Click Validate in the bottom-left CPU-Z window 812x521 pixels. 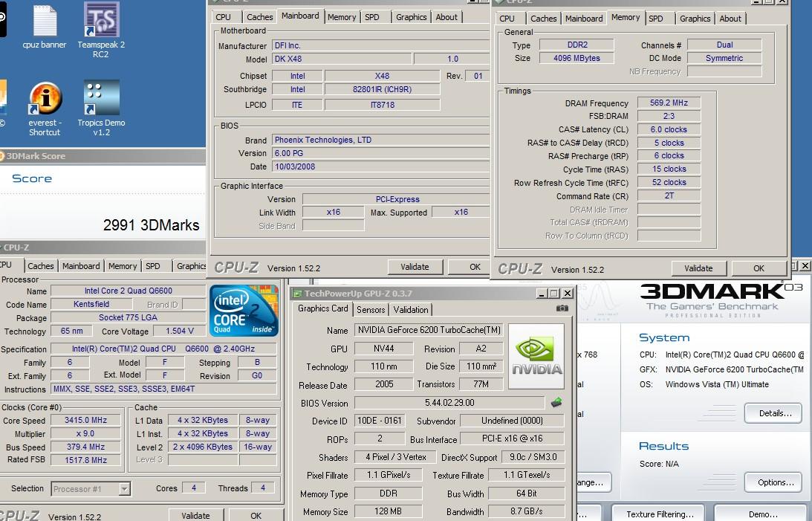[x=195, y=515]
